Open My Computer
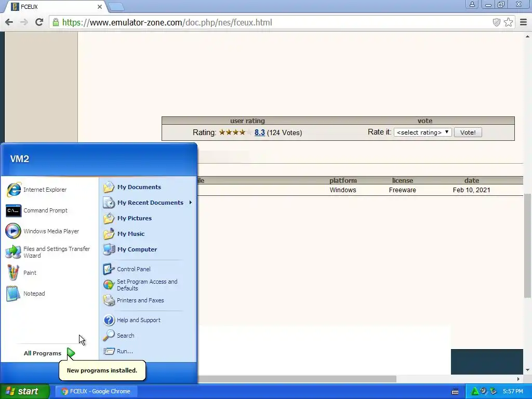 (x=130, y=249)
